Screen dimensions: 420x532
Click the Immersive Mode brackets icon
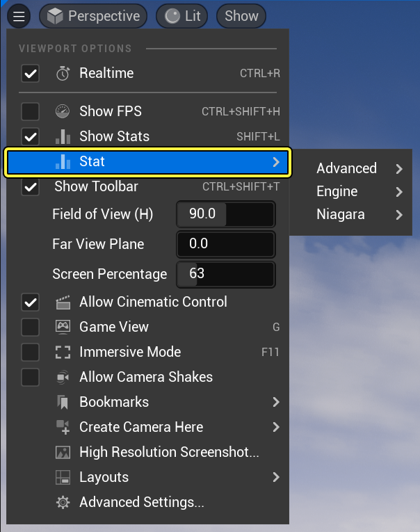click(x=63, y=352)
